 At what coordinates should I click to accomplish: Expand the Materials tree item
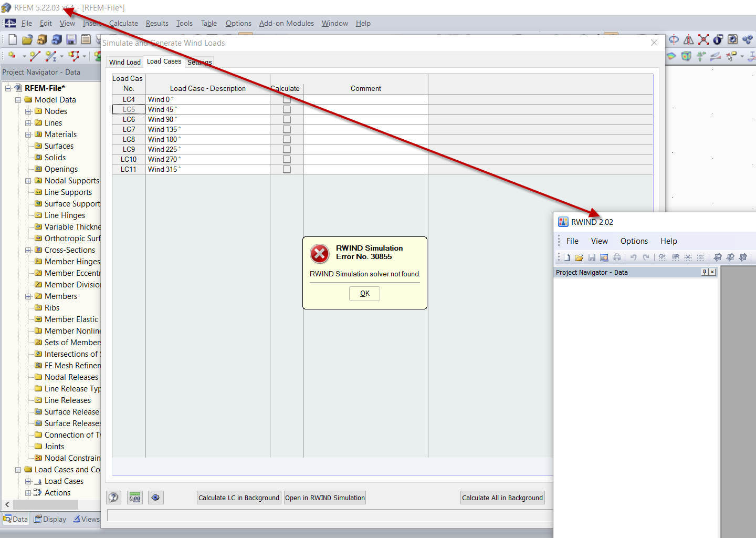click(28, 134)
